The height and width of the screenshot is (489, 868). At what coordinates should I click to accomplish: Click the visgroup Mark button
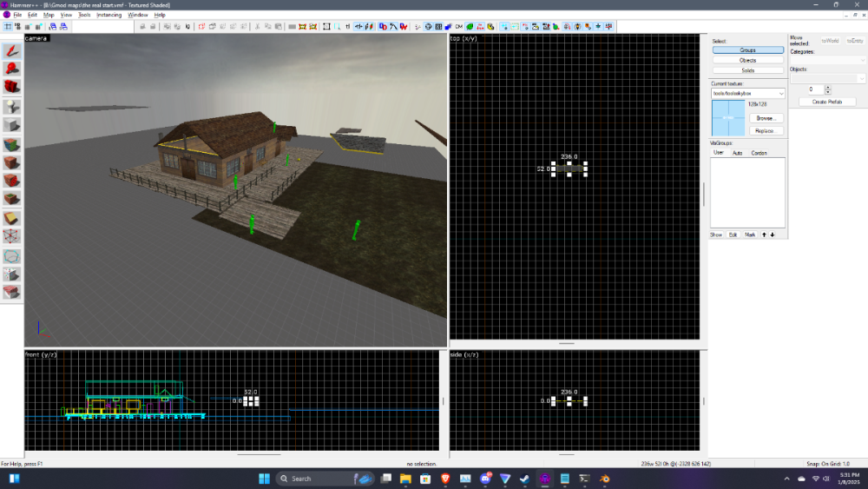coord(750,235)
